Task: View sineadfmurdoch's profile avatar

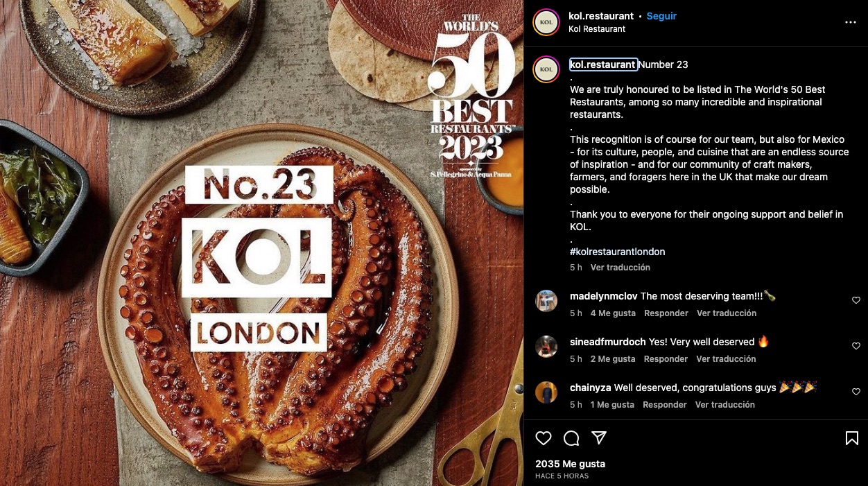Action: 546,347
